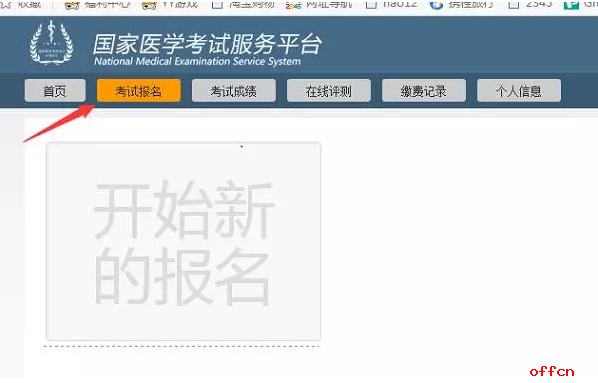598x383 pixels.
Task: Open the 淘宝购物 bookmark
Action: (243, 4)
